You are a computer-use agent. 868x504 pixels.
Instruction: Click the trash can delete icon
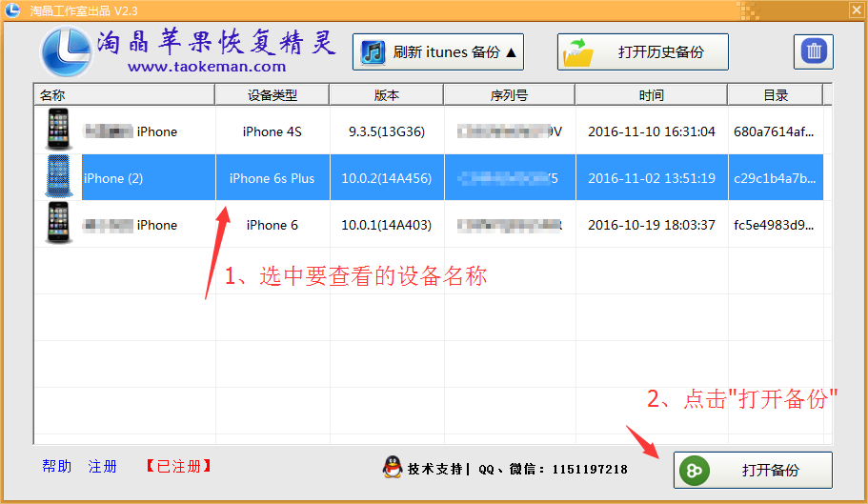(x=813, y=51)
